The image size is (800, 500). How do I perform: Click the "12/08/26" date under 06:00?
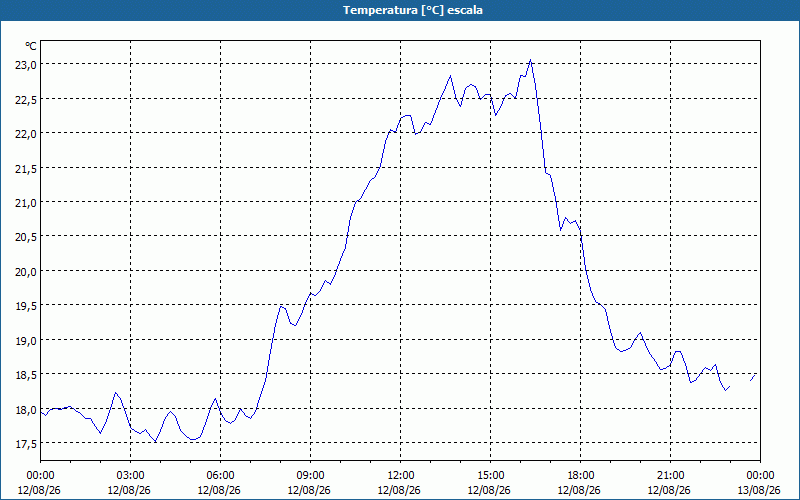pyautogui.click(x=219, y=490)
